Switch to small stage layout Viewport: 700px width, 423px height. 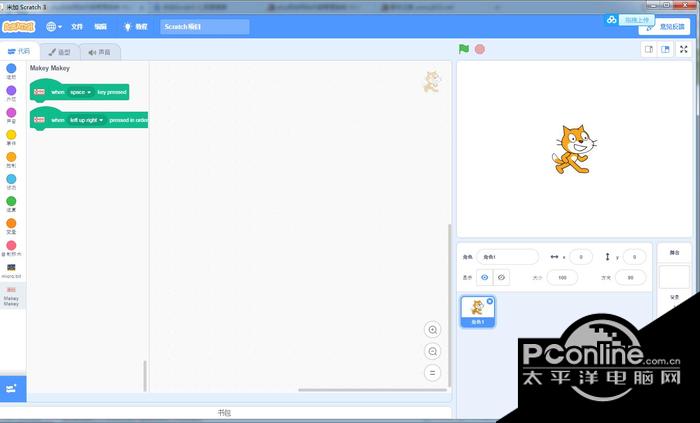coord(649,50)
